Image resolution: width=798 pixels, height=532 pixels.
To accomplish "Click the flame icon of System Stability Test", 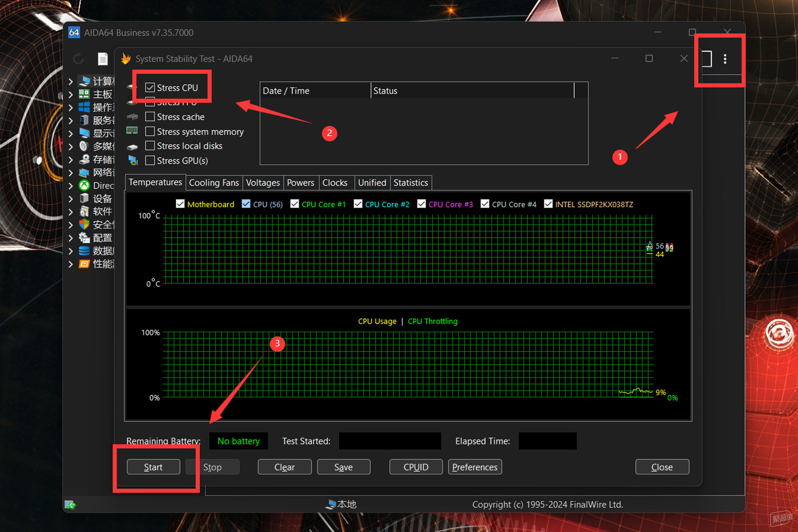I will pyautogui.click(x=126, y=59).
